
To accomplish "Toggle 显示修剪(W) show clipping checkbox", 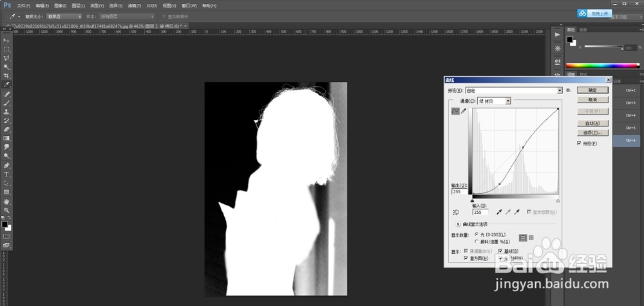I will 529,212.
